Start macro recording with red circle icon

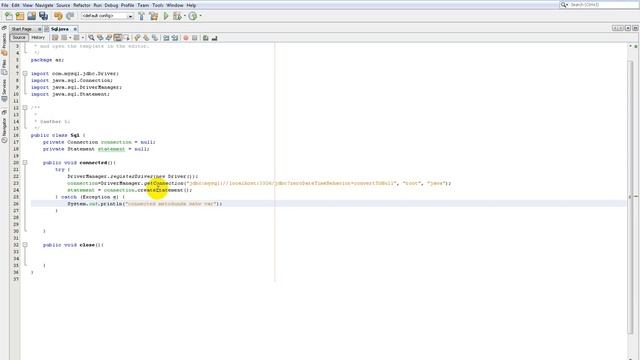click(x=186, y=38)
